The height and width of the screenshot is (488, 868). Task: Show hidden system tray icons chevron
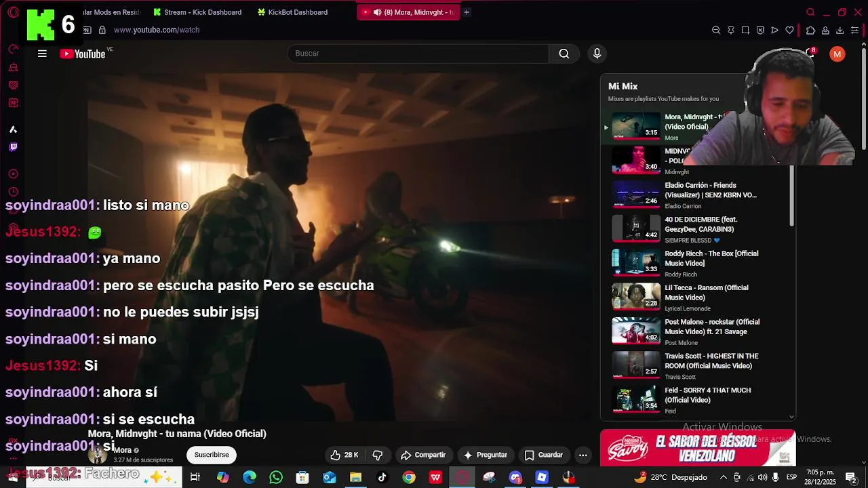(x=723, y=478)
